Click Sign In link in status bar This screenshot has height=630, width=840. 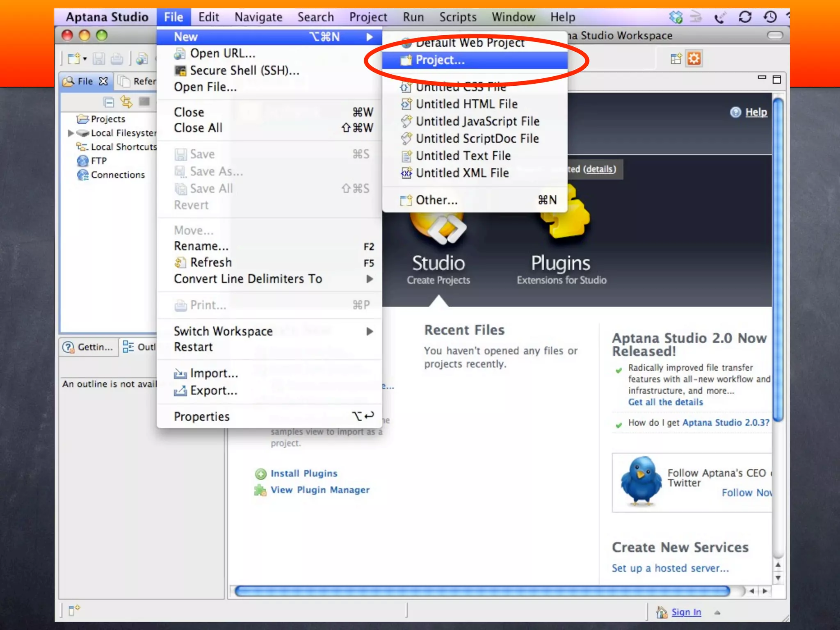point(686,612)
